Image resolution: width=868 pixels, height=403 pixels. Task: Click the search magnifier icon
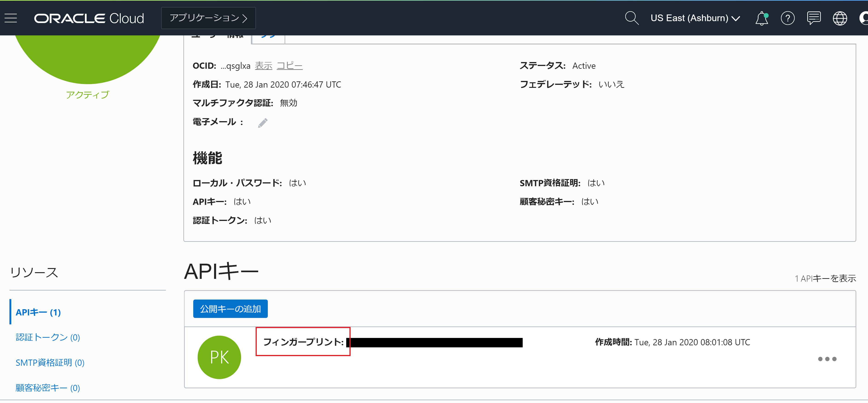pyautogui.click(x=631, y=18)
